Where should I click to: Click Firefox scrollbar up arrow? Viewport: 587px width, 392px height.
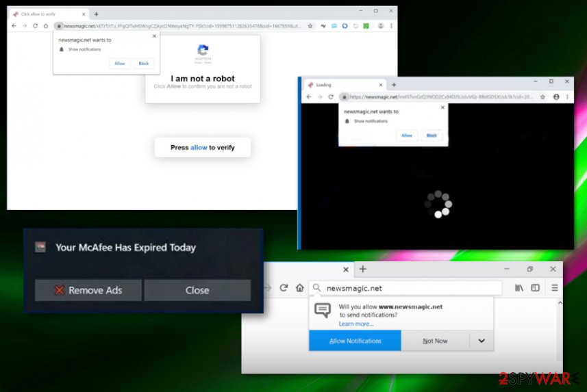[x=560, y=302]
